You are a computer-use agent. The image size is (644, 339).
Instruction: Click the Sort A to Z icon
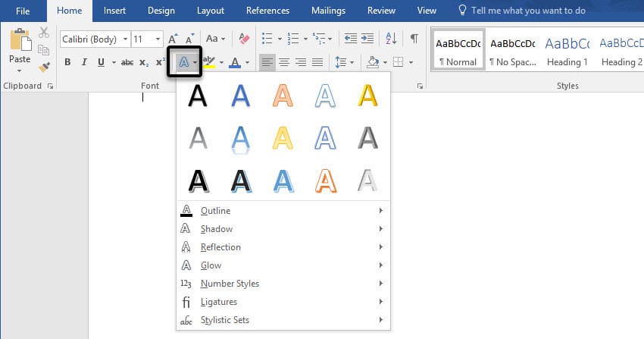point(391,39)
